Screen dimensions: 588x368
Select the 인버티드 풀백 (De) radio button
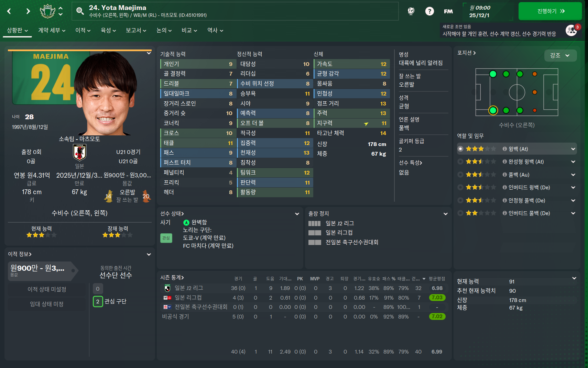point(460,213)
